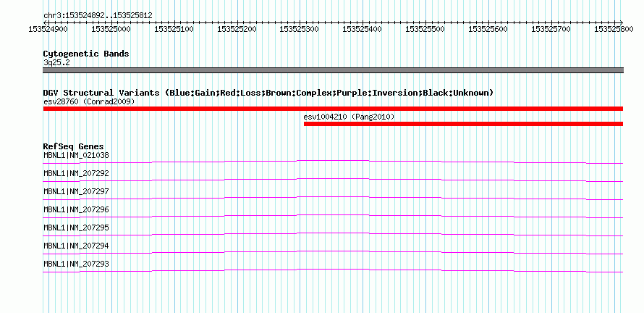Click the RefSeq Genes track title
644x313 pixels.
coord(74,146)
